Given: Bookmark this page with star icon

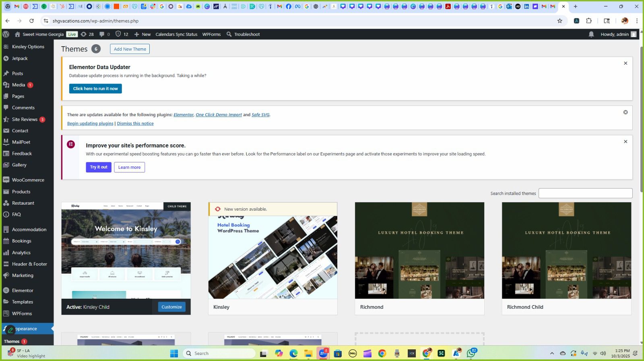Looking at the screenshot, I should pyautogui.click(x=559, y=21).
